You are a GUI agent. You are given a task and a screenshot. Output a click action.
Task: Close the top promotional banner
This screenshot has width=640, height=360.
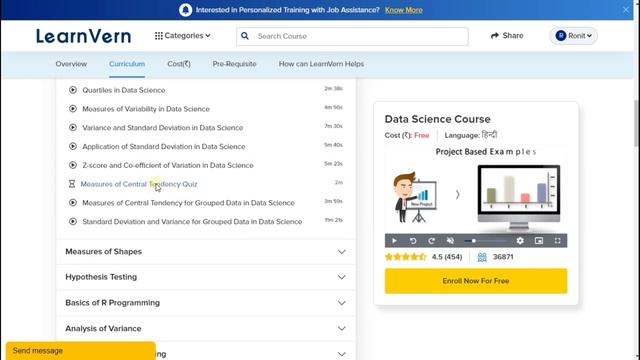click(626, 9)
